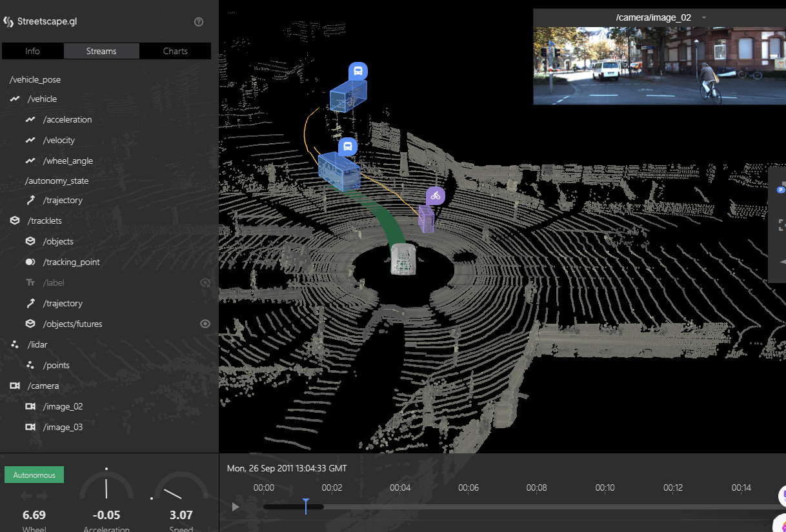Click the /vehicle time-series icon
This screenshot has width=786, height=532.
[15, 99]
